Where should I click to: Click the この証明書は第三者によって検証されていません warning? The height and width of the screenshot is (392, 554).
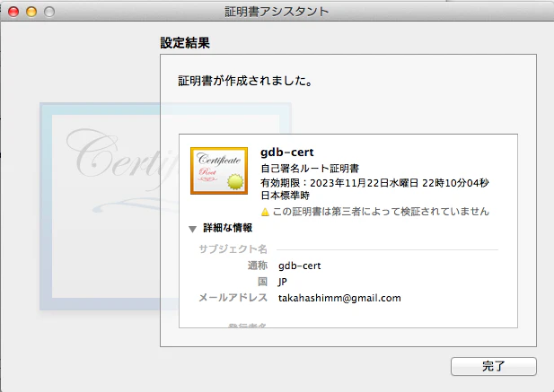pos(381,212)
